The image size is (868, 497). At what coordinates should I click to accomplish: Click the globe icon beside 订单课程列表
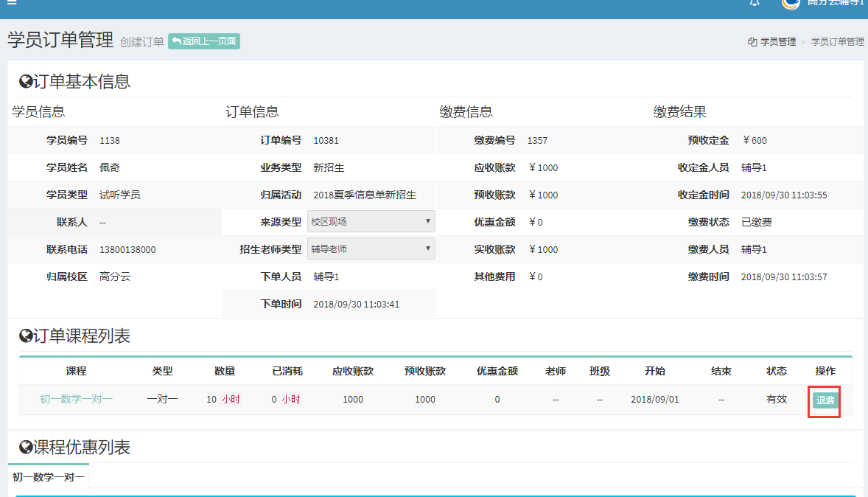[26, 337]
